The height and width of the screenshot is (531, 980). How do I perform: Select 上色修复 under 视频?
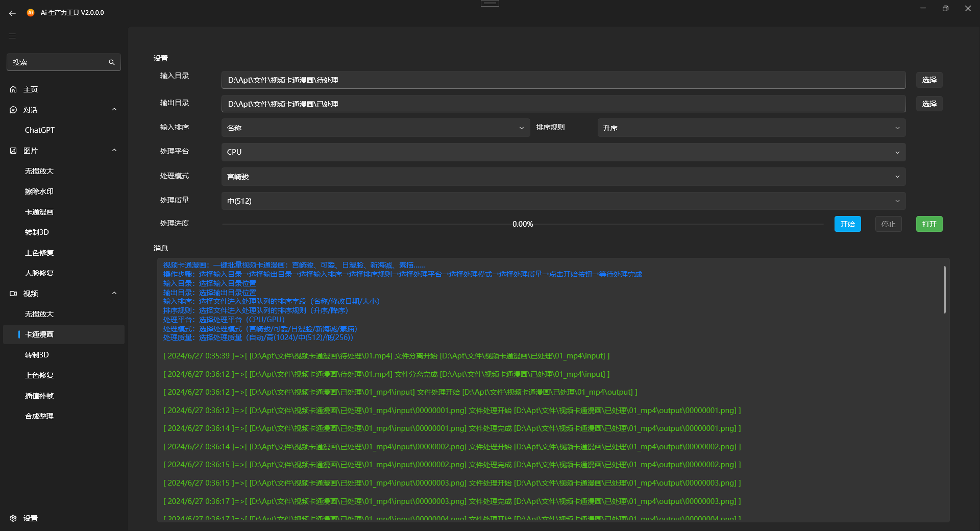point(64,375)
